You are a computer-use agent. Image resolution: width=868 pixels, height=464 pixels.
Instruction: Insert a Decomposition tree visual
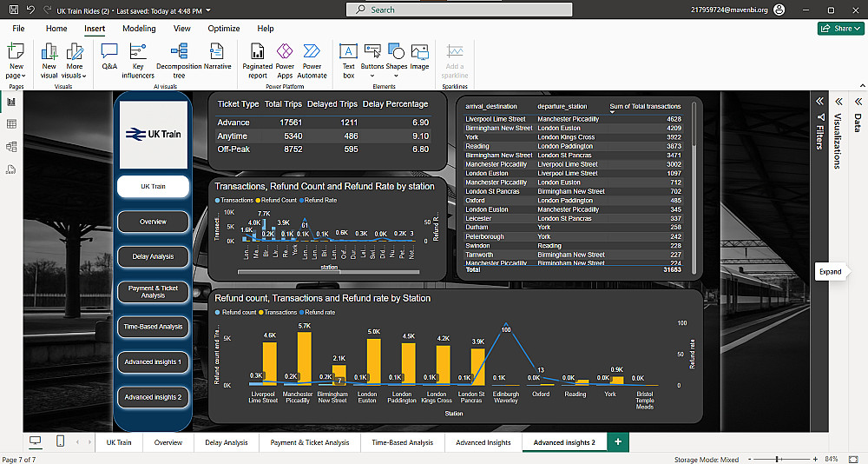(179, 56)
